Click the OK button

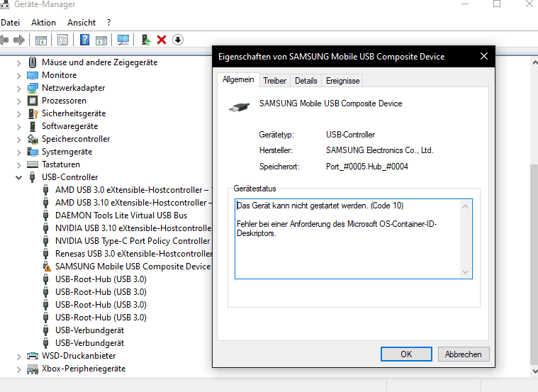(406, 354)
